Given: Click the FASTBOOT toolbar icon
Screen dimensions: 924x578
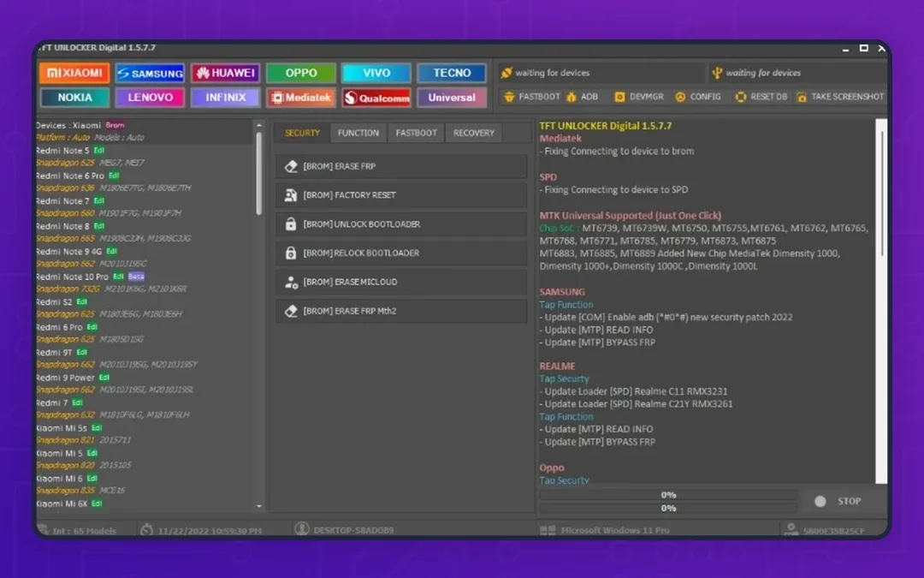Looking at the screenshot, I should coord(509,97).
